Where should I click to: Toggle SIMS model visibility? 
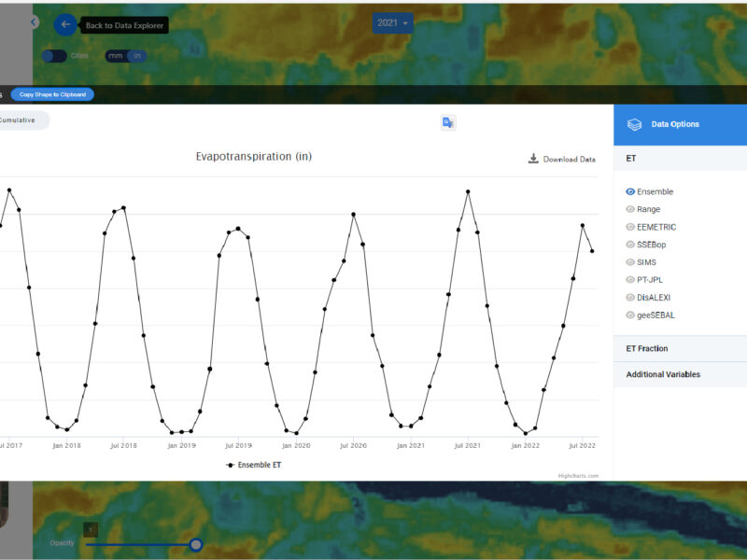point(630,263)
